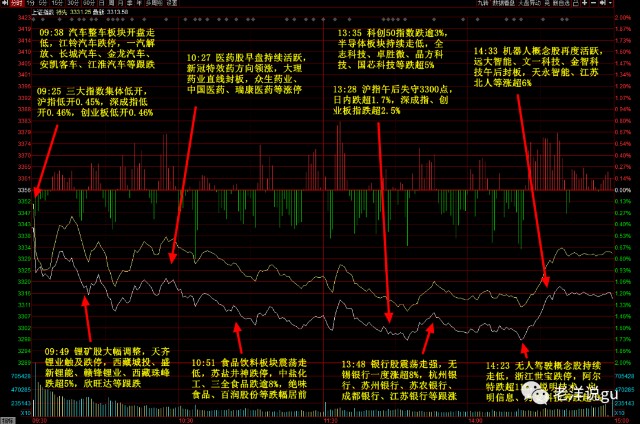Click the 上证指数 index name label
Image resolution: width=640 pixels, height=424 pixels.
point(43,12)
